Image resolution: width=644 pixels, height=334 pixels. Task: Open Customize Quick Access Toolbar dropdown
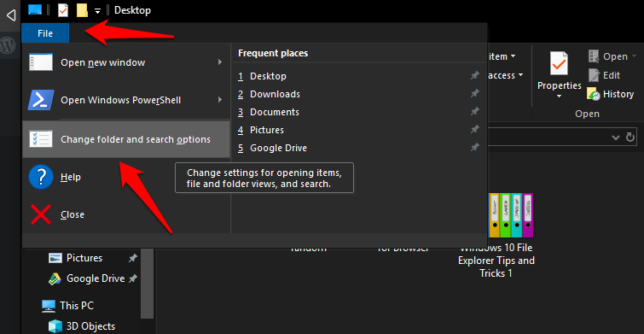click(x=97, y=11)
